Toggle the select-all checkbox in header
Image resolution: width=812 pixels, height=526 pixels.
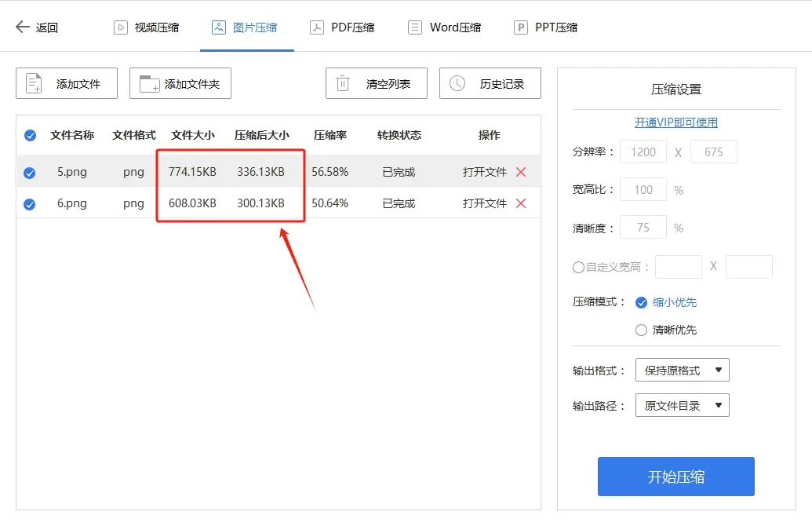(30, 135)
